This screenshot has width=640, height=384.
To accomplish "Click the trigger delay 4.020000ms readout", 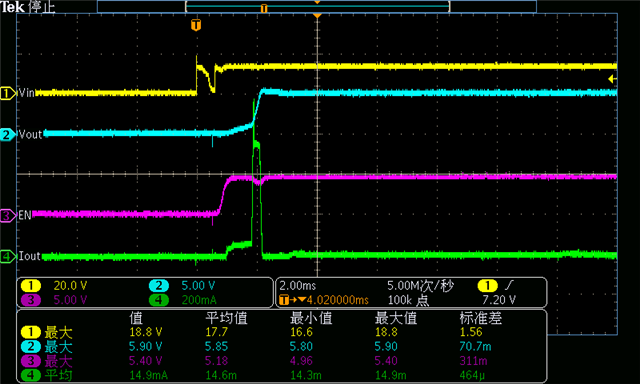I will coord(324,300).
